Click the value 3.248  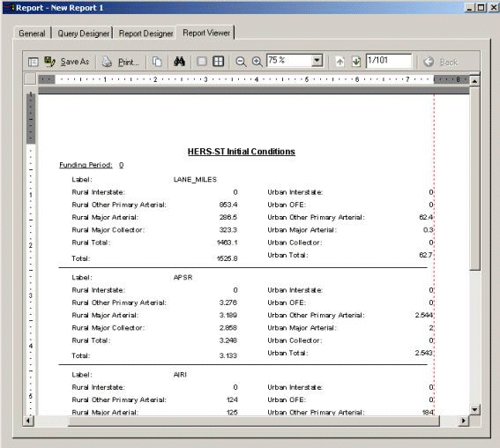228,340
